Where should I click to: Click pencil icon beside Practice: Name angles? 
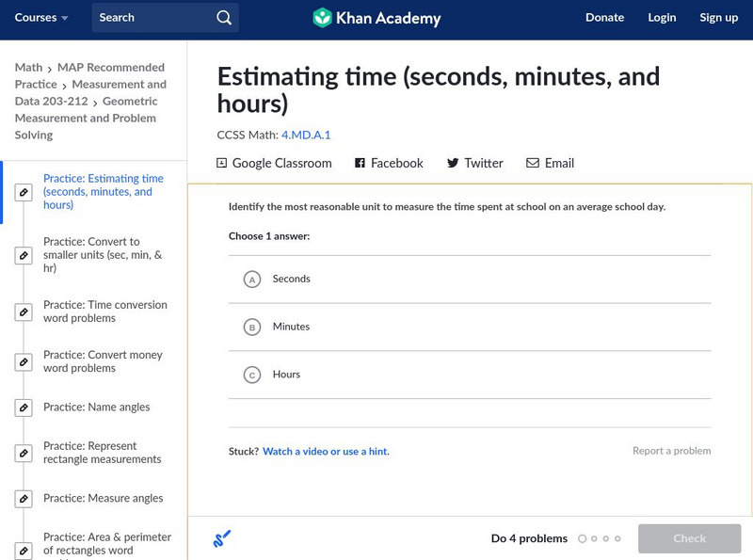coord(24,408)
